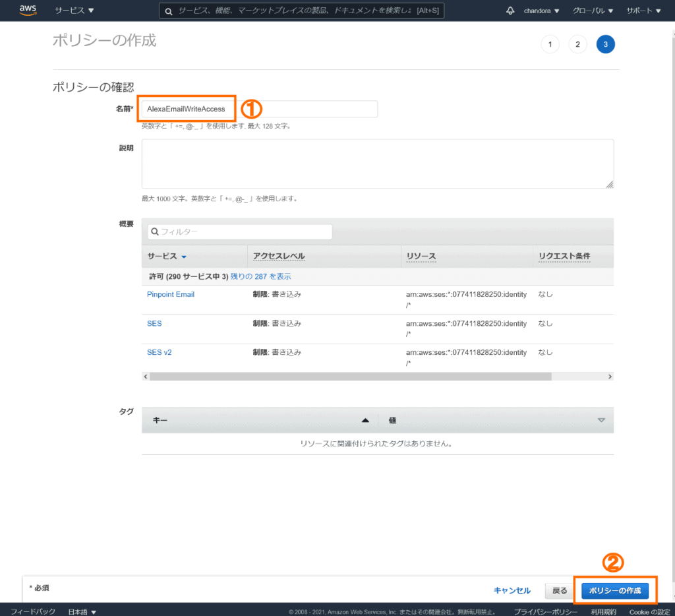Open the Pinpoint Email service link

(171, 294)
